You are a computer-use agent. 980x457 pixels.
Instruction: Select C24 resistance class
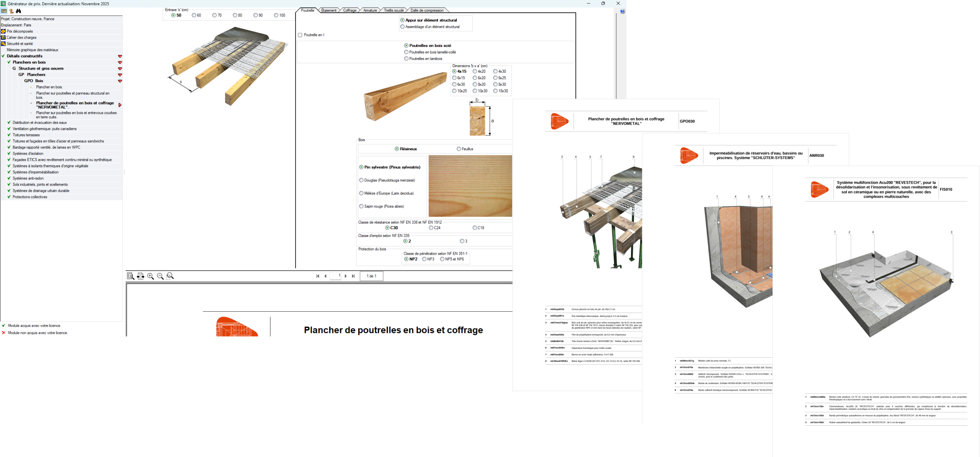click(x=431, y=228)
